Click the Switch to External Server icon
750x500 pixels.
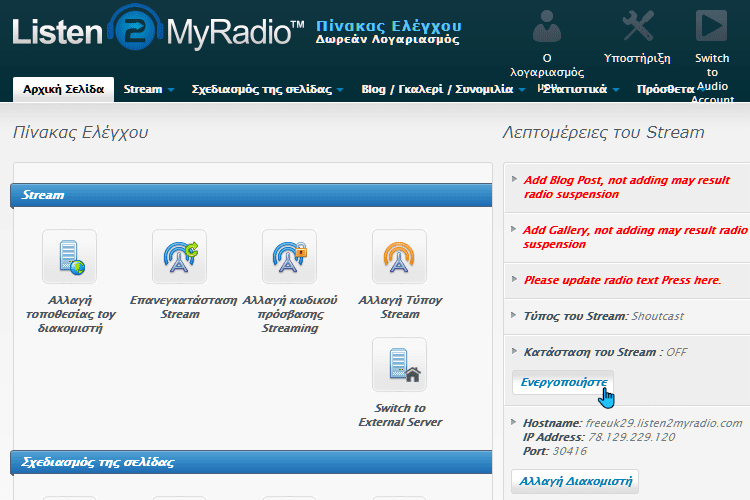pyautogui.click(x=399, y=365)
